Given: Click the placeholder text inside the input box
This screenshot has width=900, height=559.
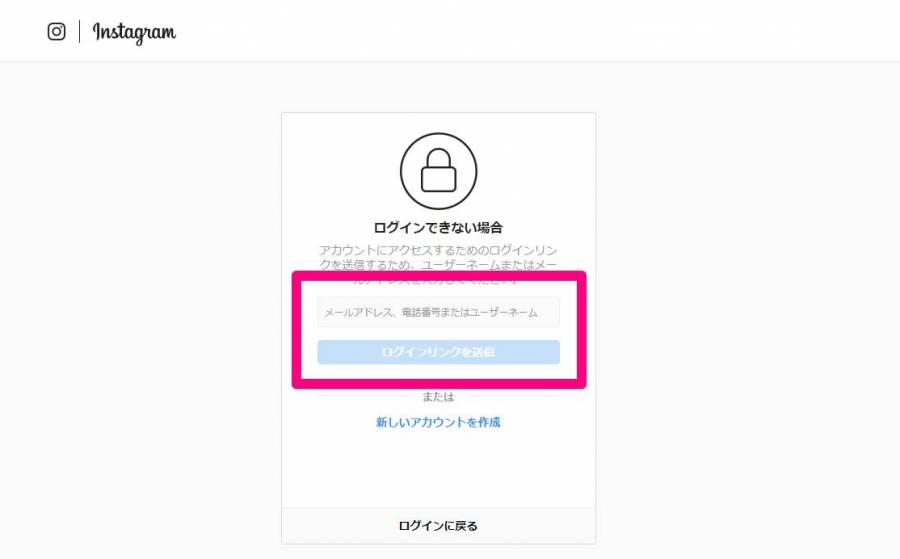Looking at the screenshot, I should [x=430, y=313].
